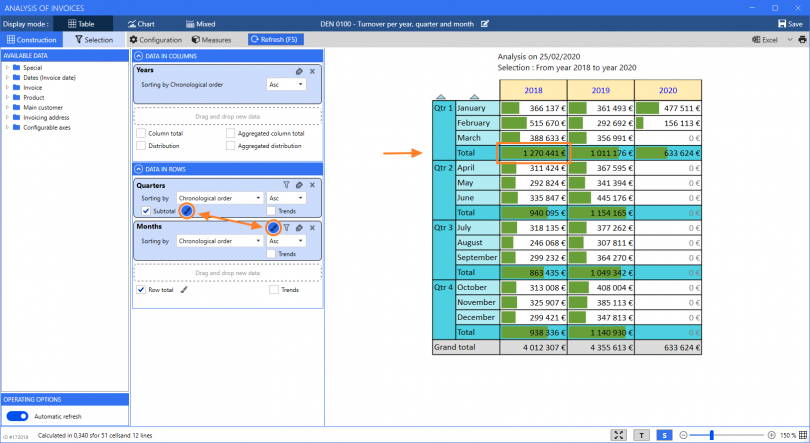Enable Trends checkbox beside Row total
This screenshot has height=443, width=810.
[274, 290]
